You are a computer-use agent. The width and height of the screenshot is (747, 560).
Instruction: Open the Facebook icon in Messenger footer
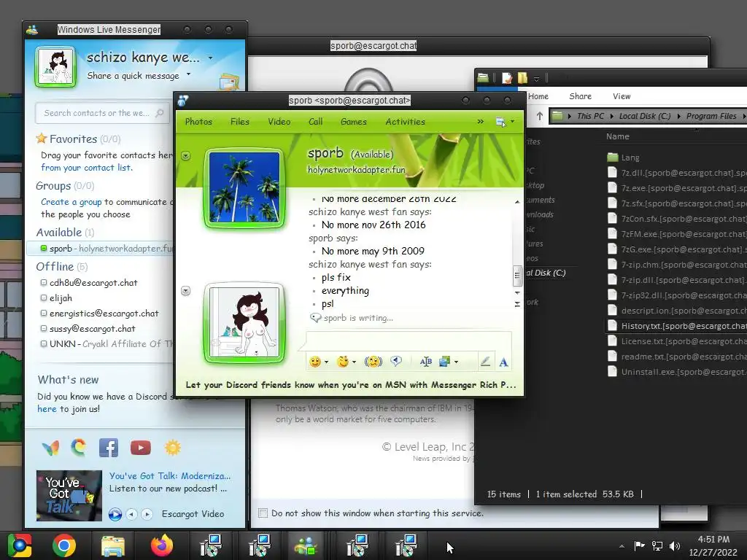[x=109, y=448]
